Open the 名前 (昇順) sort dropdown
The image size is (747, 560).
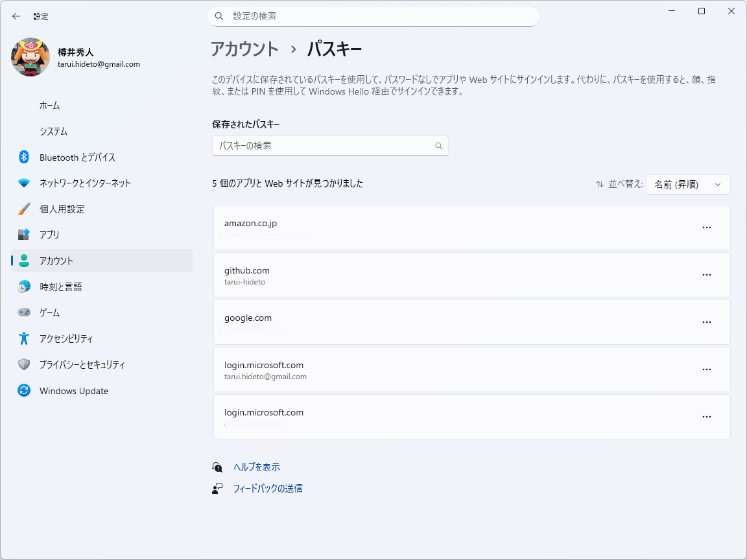(689, 184)
